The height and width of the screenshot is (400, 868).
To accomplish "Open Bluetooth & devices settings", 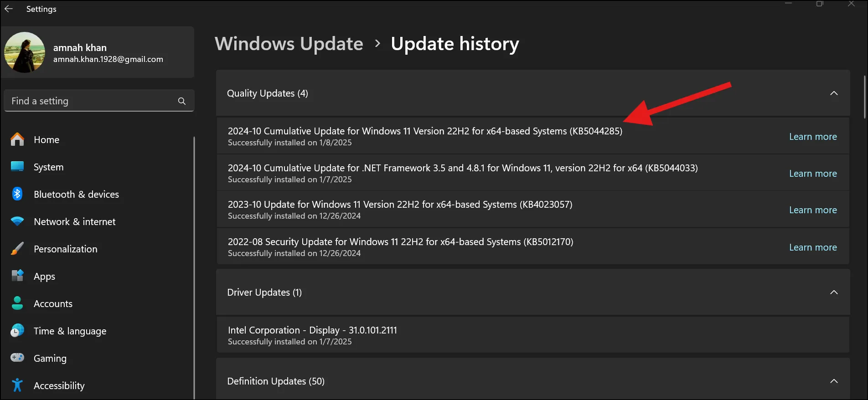I will click(76, 194).
